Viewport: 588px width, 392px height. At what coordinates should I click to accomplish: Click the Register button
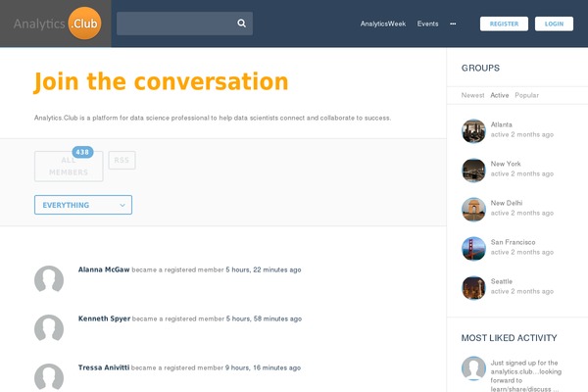tap(504, 24)
